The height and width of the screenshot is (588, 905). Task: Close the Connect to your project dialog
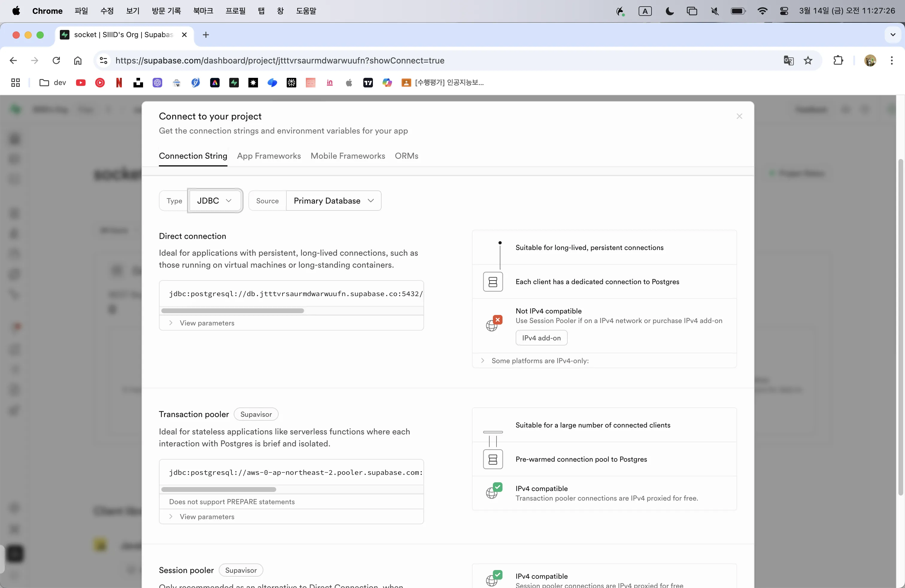pos(739,116)
